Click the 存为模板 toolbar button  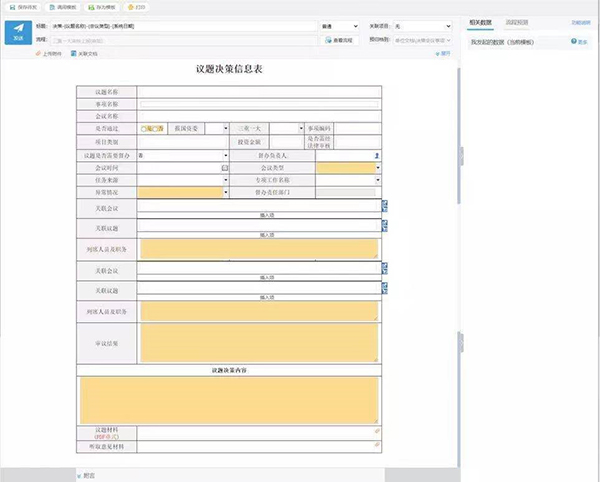point(102,7)
